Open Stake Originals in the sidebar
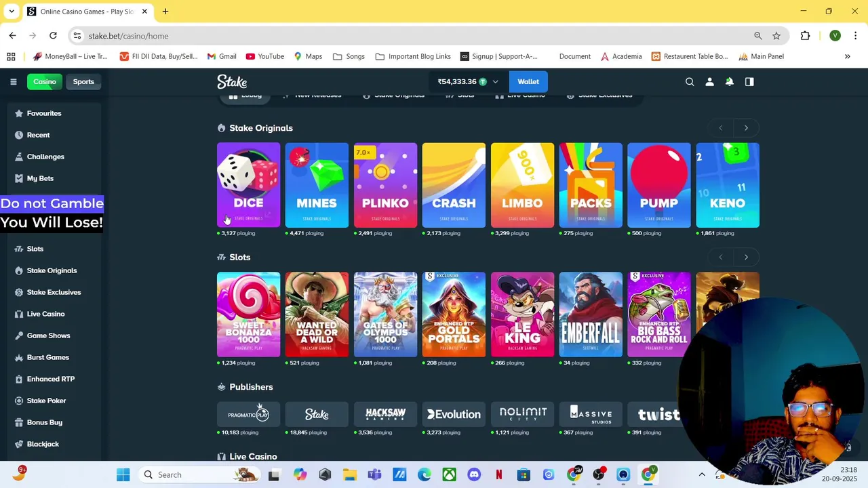 52,270
